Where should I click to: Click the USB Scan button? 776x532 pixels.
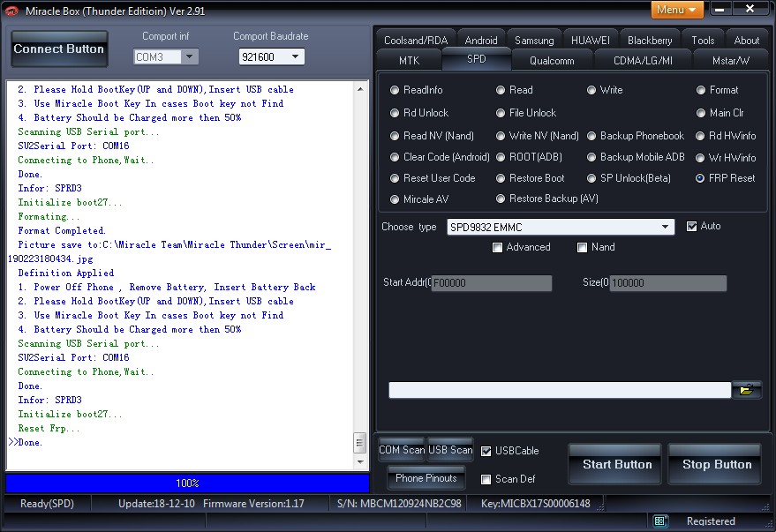(x=450, y=450)
